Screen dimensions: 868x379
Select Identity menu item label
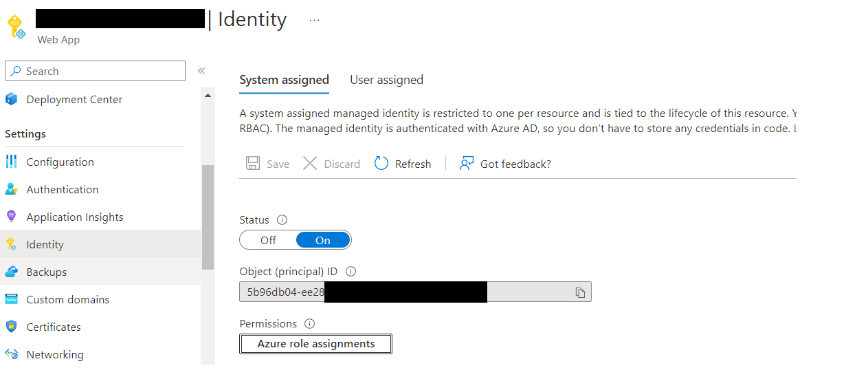(45, 245)
